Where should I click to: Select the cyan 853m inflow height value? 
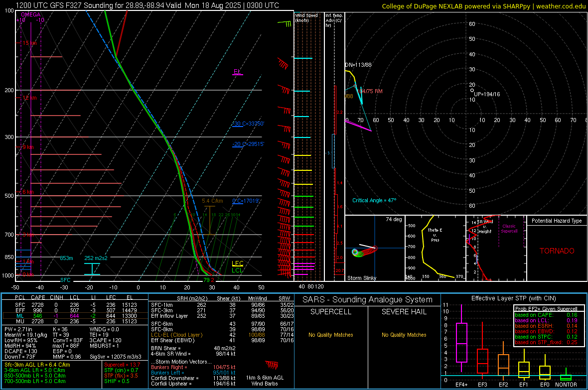coord(66,259)
